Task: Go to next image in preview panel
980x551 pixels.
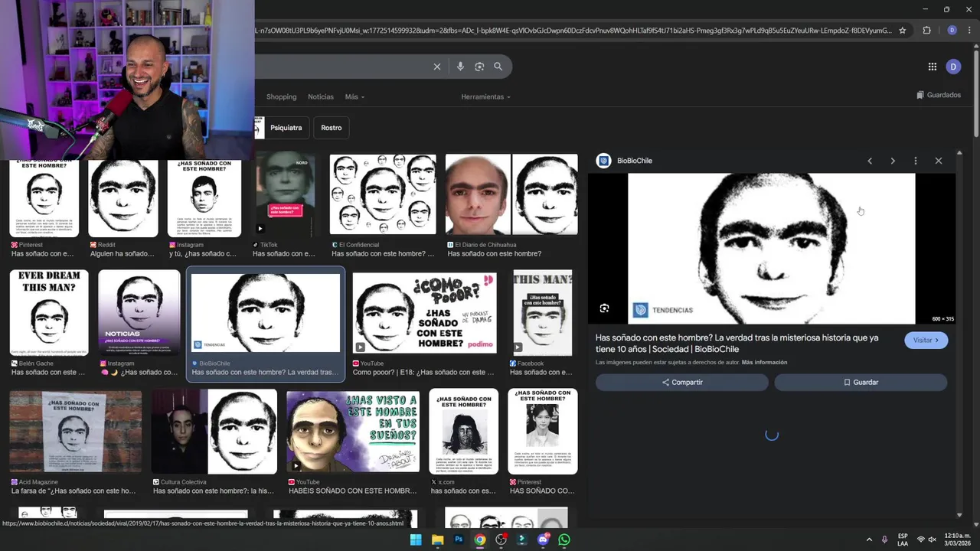Action: coord(893,161)
